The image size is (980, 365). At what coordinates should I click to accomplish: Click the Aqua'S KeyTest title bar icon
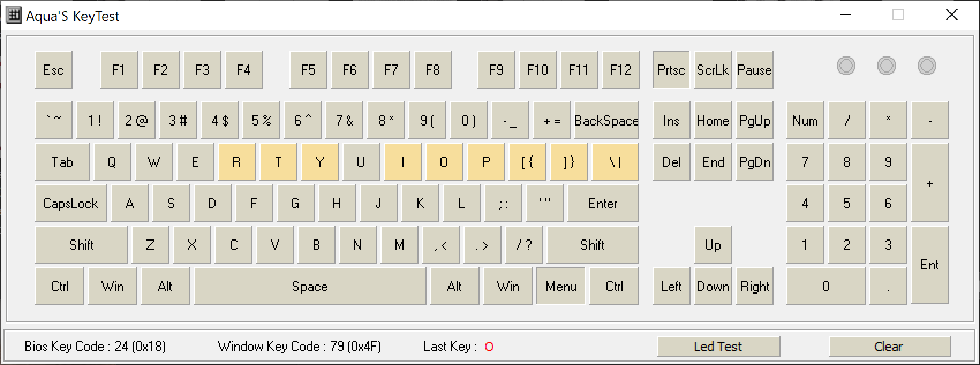point(14,16)
